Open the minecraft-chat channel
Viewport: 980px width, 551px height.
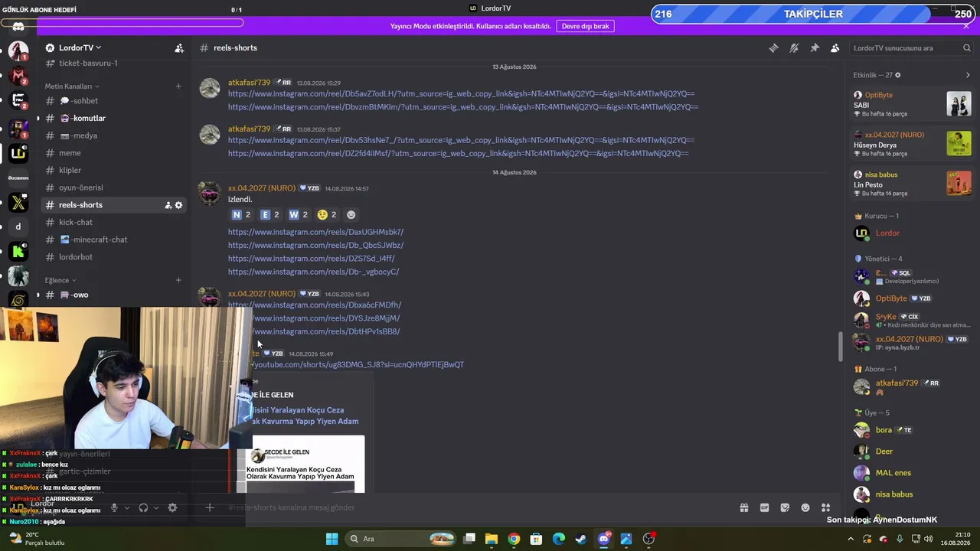(x=113, y=240)
